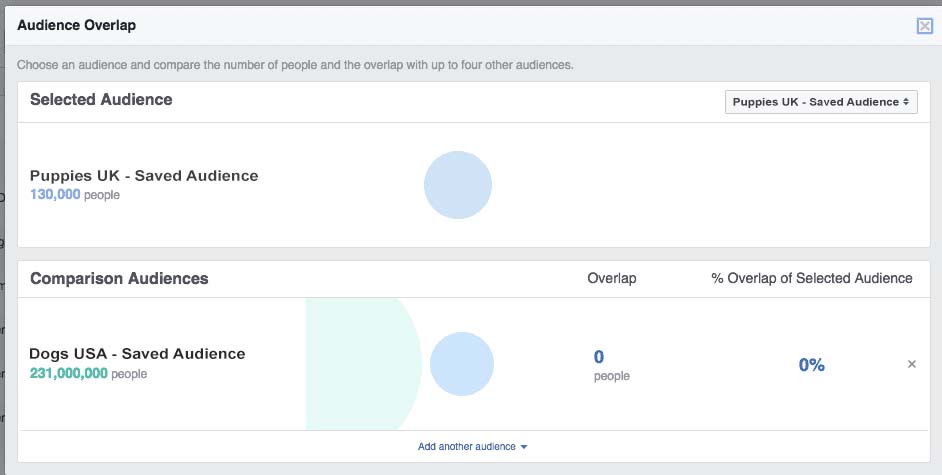Click the Audience Overlap dialog title
This screenshot has height=475, width=942.
pyautogui.click(x=77, y=24)
